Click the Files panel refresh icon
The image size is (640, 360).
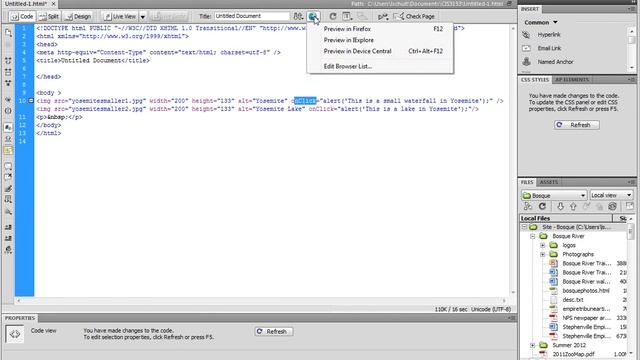click(x=542, y=207)
